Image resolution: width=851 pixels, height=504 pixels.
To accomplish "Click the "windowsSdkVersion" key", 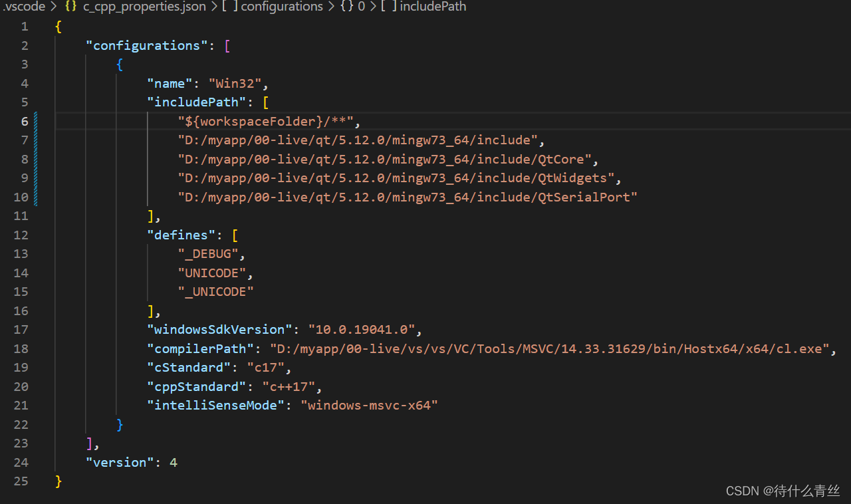I will pos(220,330).
